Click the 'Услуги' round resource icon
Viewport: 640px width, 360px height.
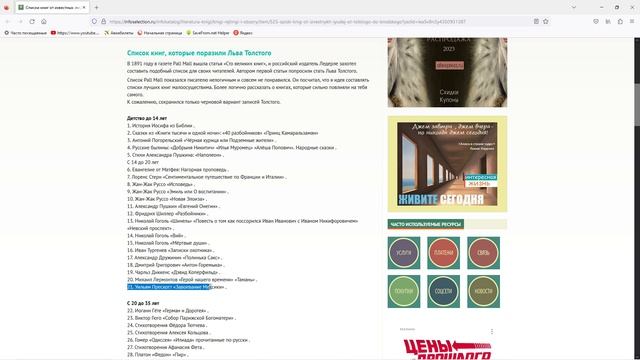[404, 253]
